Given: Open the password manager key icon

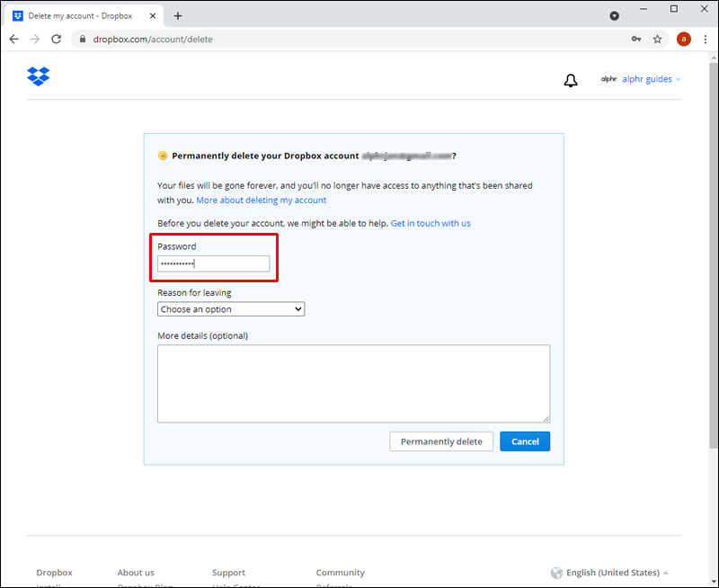Looking at the screenshot, I should 636,40.
